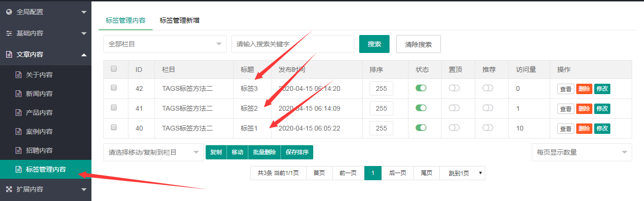Open the 全部栏目 dropdown
The width and height of the screenshot is (644, 201).
[x=164, y=44]
